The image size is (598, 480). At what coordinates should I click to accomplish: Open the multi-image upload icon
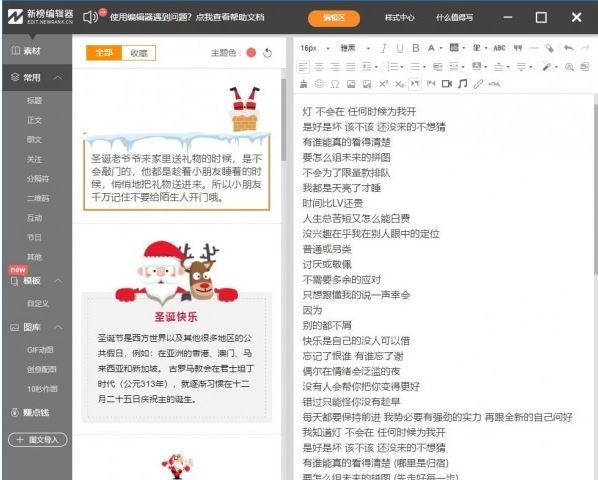coord(367,84)
